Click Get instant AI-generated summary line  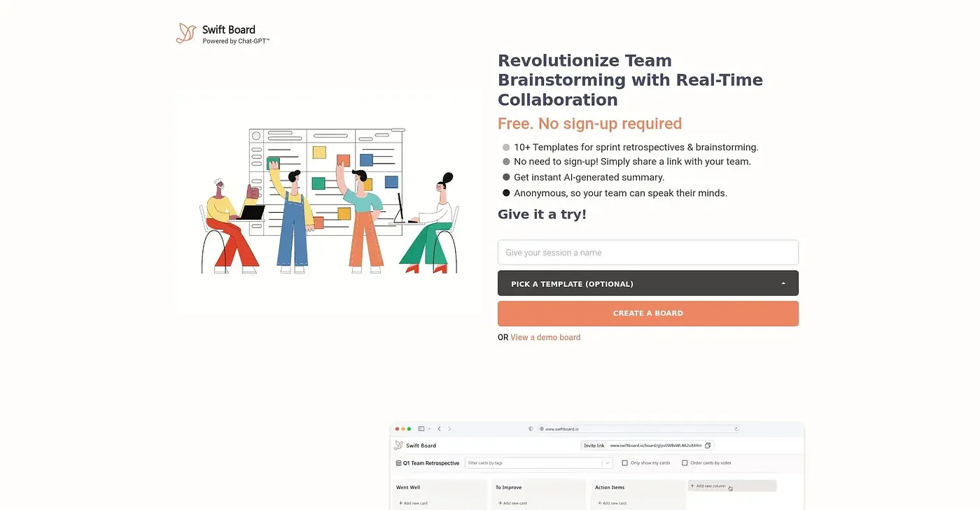coord(589,177)
